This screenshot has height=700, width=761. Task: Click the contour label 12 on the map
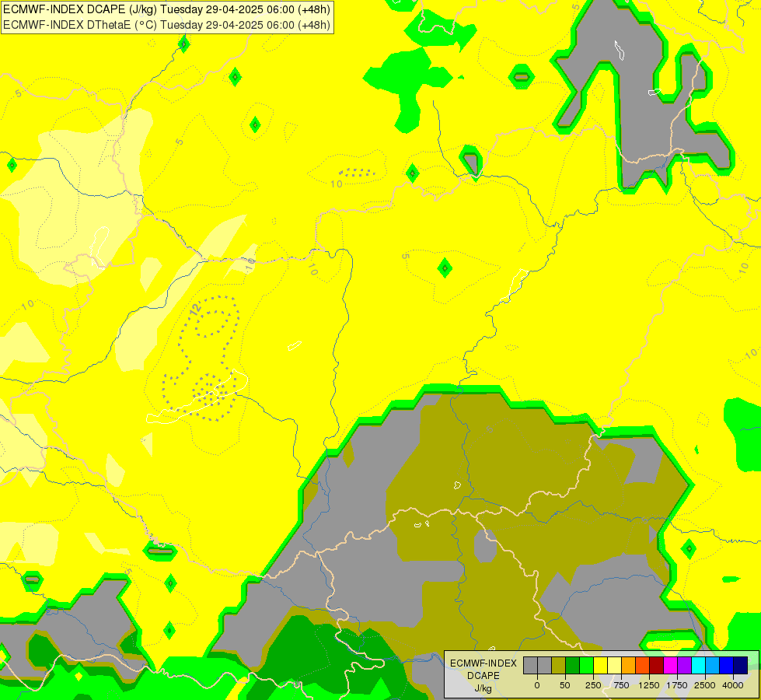(195, 309)
